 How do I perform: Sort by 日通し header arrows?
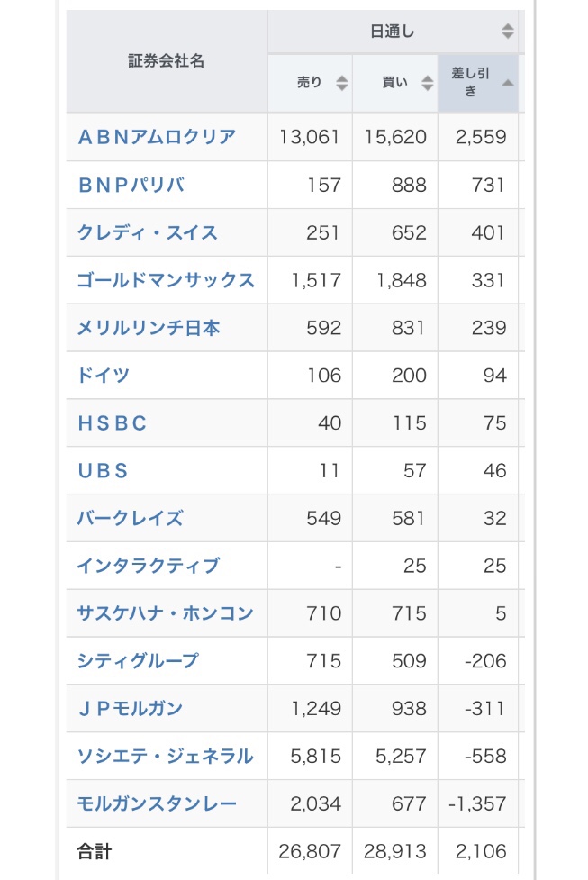[508, 31]
